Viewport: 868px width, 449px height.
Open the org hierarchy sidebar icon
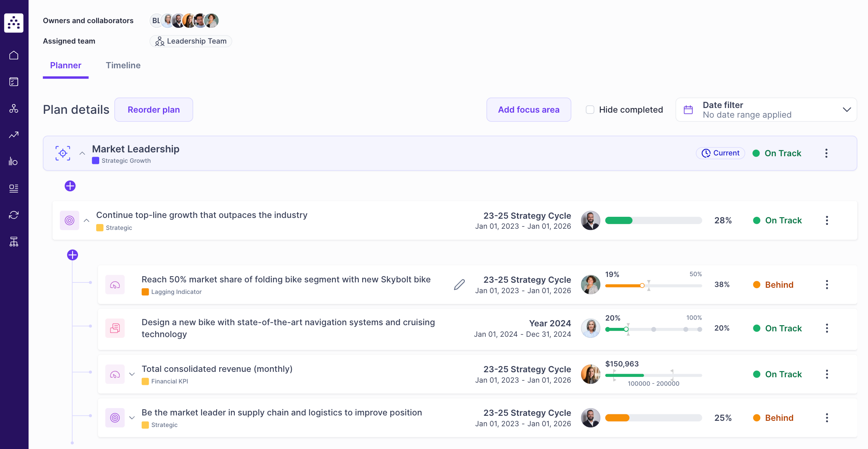pyautogui.click(x=14, y=241)
